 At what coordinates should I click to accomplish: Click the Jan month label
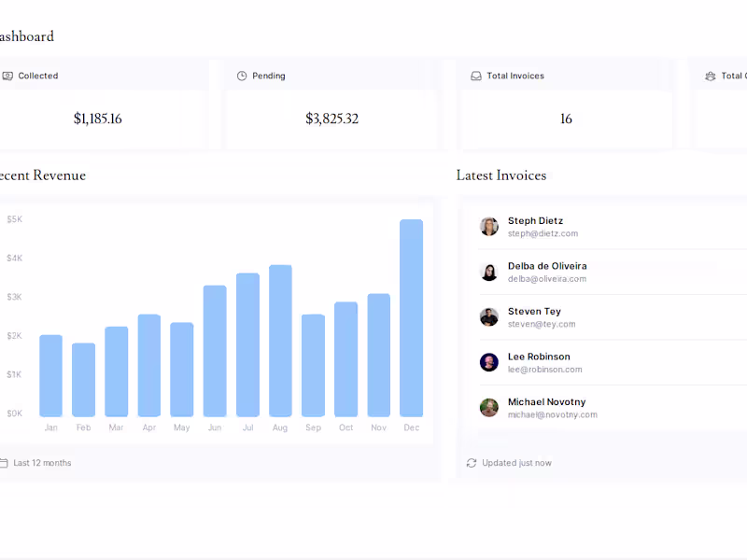[x=51, y=427]
